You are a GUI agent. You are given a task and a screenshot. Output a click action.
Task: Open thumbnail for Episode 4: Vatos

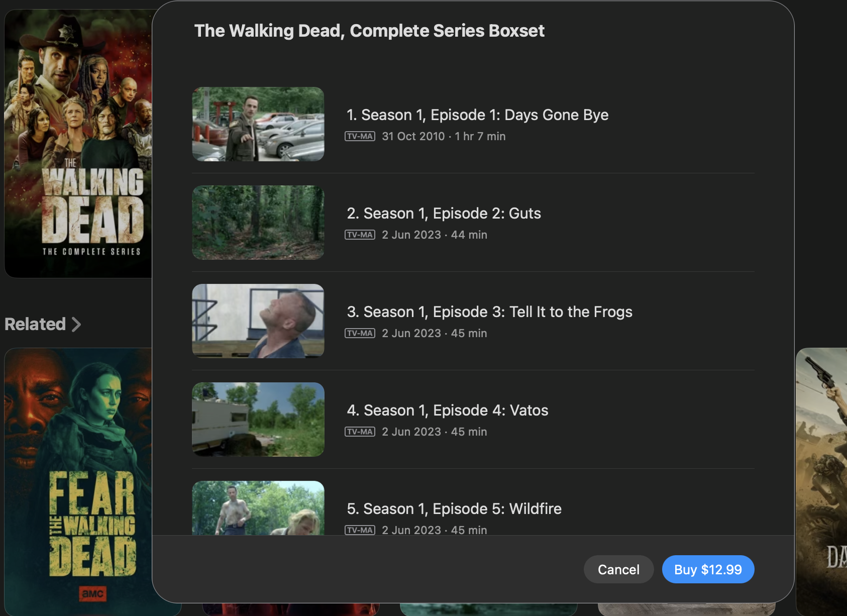tap(258, 420)
